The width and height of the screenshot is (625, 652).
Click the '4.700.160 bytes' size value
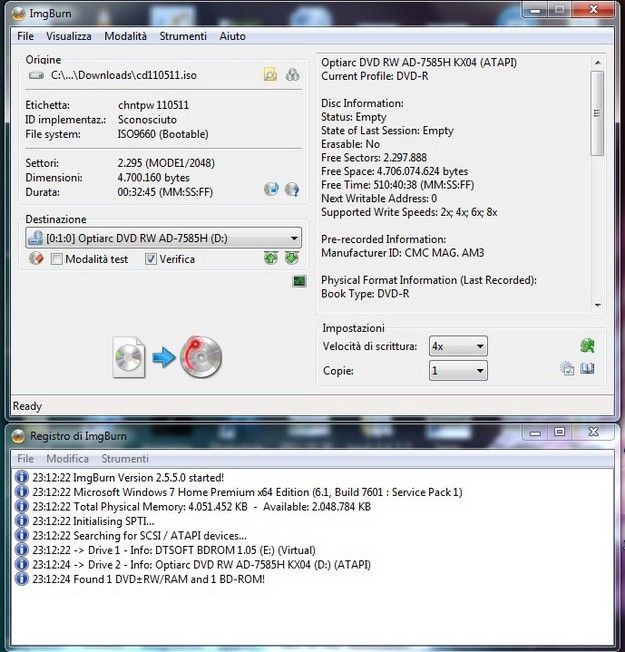[x=153, y=178]
